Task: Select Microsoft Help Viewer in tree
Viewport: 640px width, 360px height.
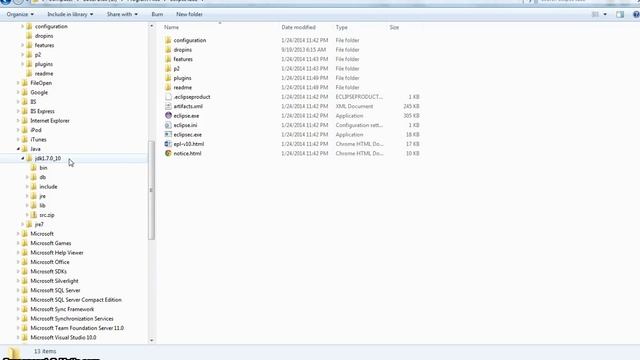Action: (x=57, y=253)
